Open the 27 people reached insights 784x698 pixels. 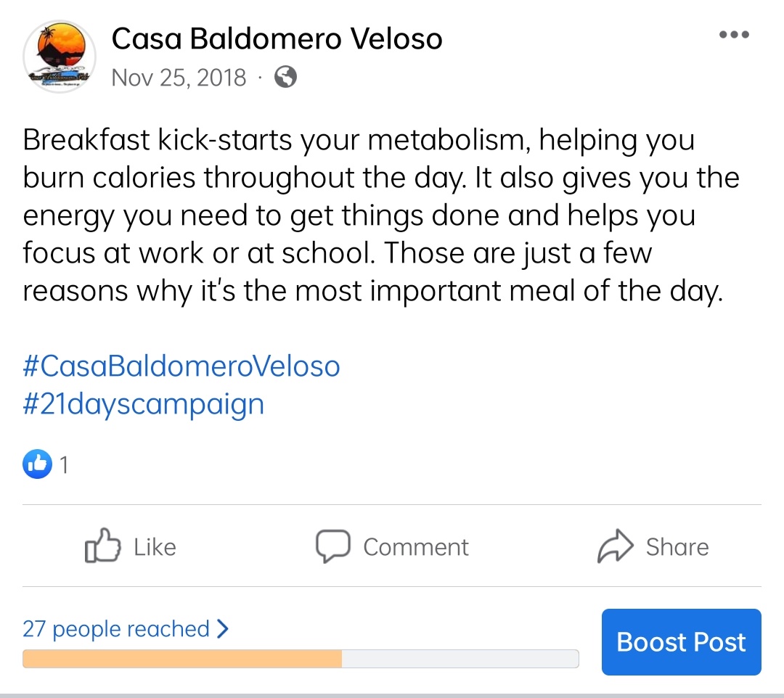[116, 628]
